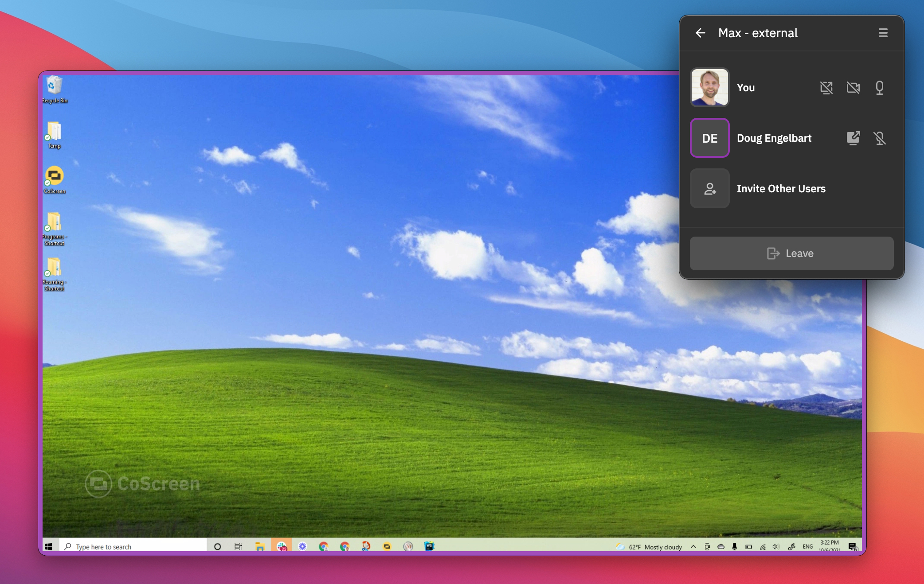Leave the session
The height and width of the screenshot is (584, 924).
(791, 253)
